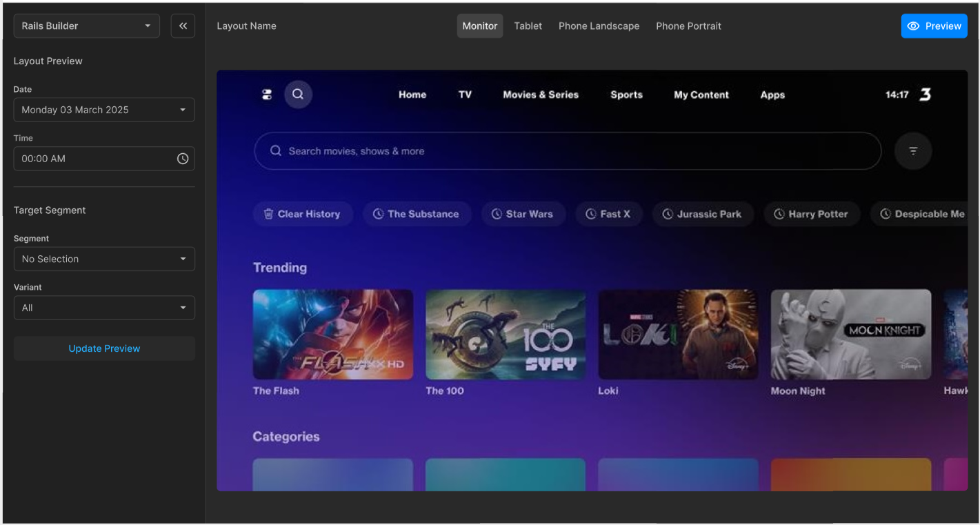Open the Rails Builder dropdown
980x525 pixels.
coord(87,26)
